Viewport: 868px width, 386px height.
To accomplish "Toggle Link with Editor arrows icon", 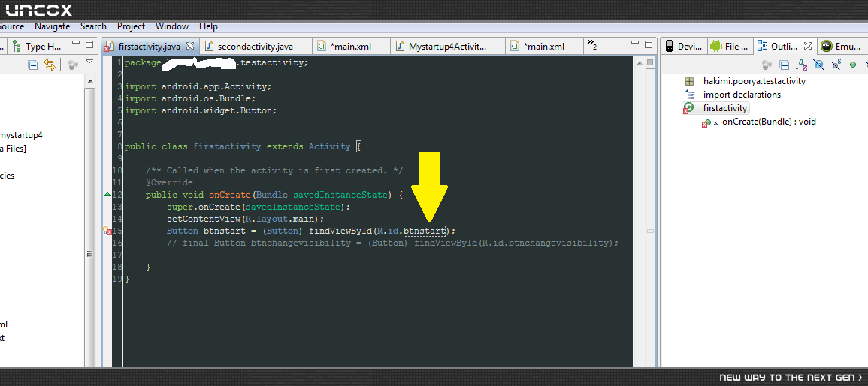I will click(50, 65).
